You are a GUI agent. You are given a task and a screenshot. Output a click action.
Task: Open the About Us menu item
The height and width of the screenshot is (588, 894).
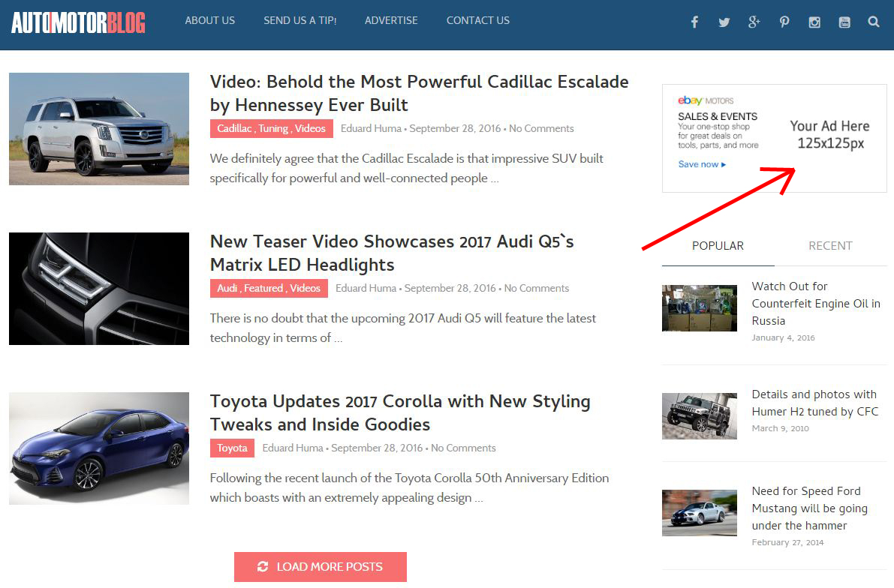pyautogui.click(x=210, y=20)
